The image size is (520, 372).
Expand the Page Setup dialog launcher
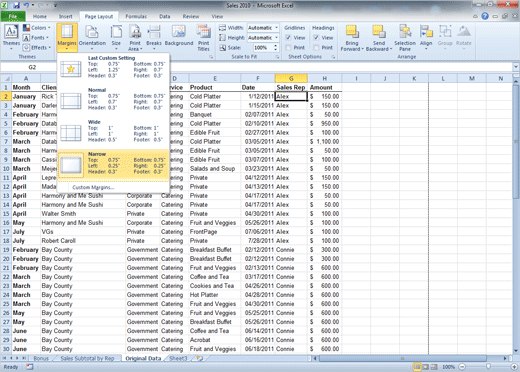211,57
